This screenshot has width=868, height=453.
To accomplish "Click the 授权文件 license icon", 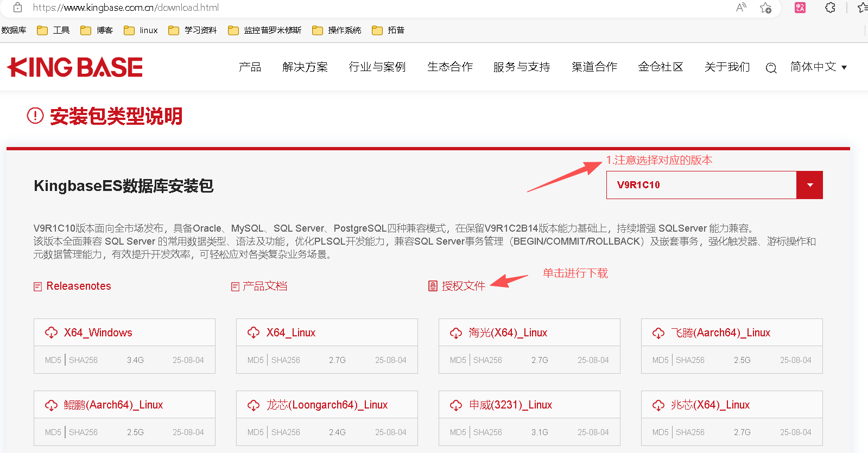I will [x=433, y=286].
